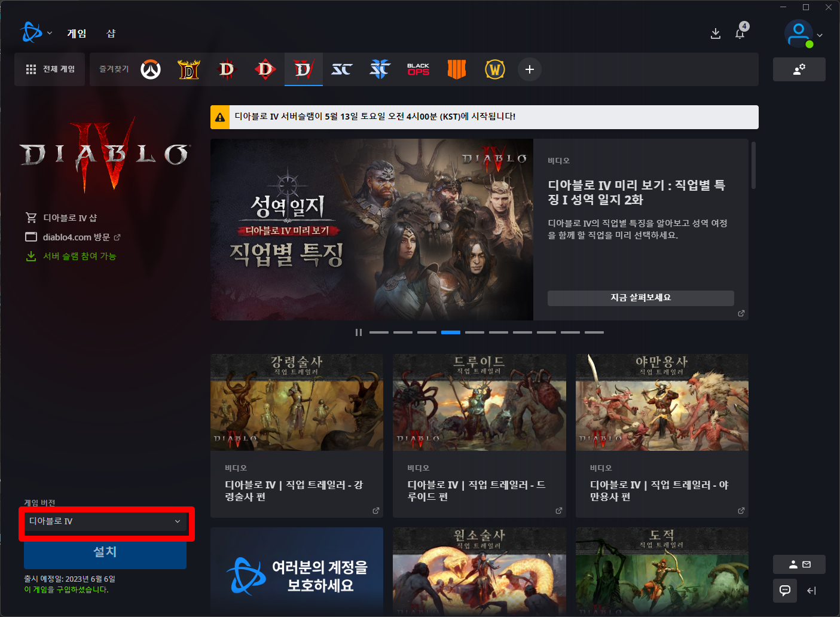Click 이 게임을 구입하셨습니다 text
Viewport: 840px width, 617px height.
[x=66, y=589]
